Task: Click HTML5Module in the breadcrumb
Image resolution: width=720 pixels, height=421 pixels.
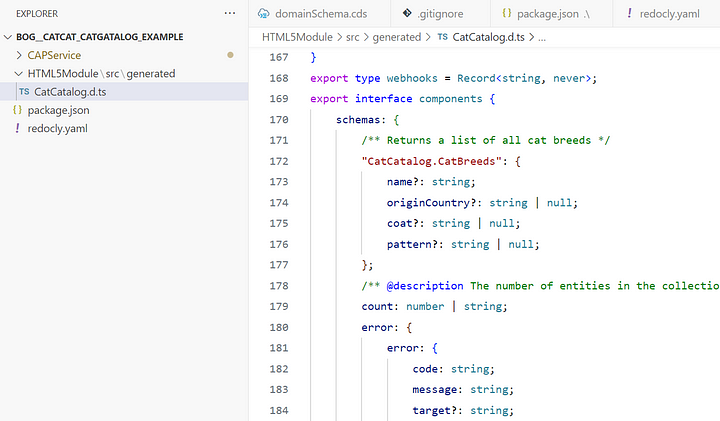Action: 297,37
